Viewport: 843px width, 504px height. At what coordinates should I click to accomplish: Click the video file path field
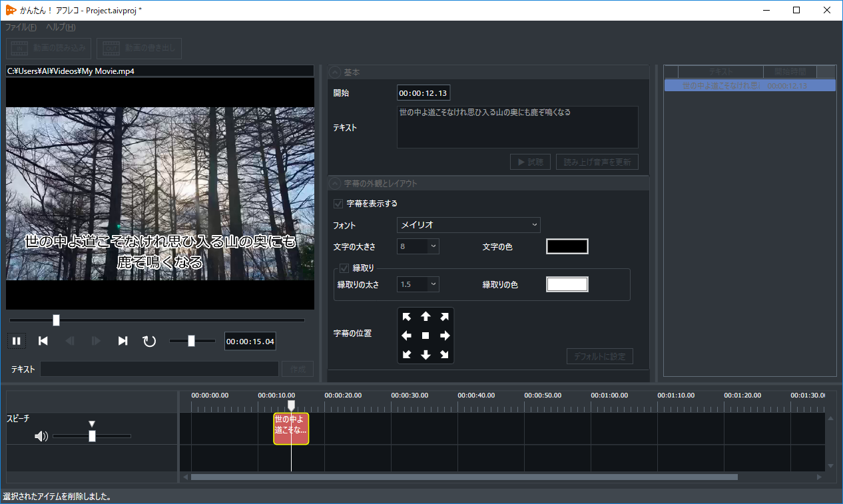coord(160,71)
